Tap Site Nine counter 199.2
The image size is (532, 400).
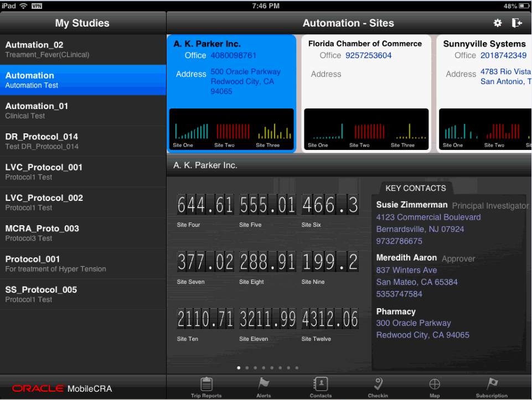pos(330,262)
